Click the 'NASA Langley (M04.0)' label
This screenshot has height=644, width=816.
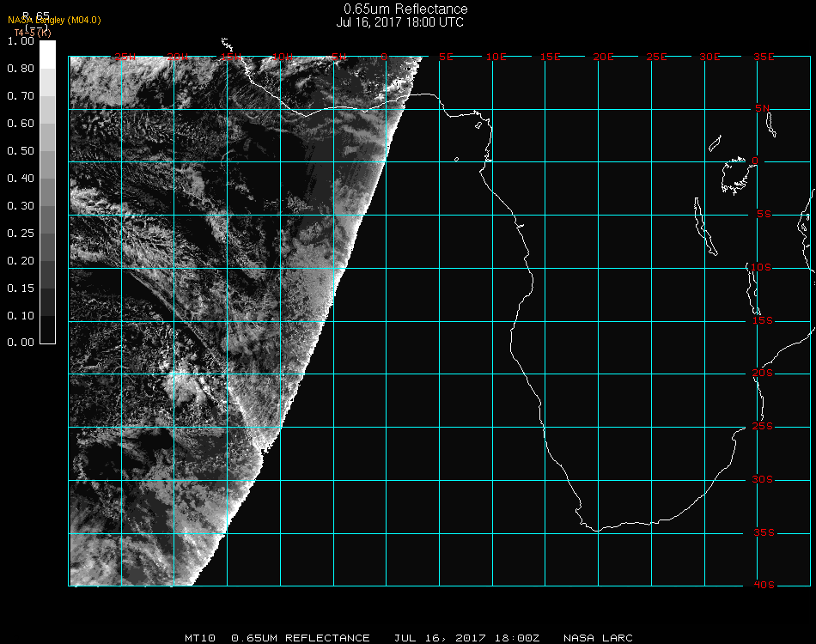[x=54, y=20]
